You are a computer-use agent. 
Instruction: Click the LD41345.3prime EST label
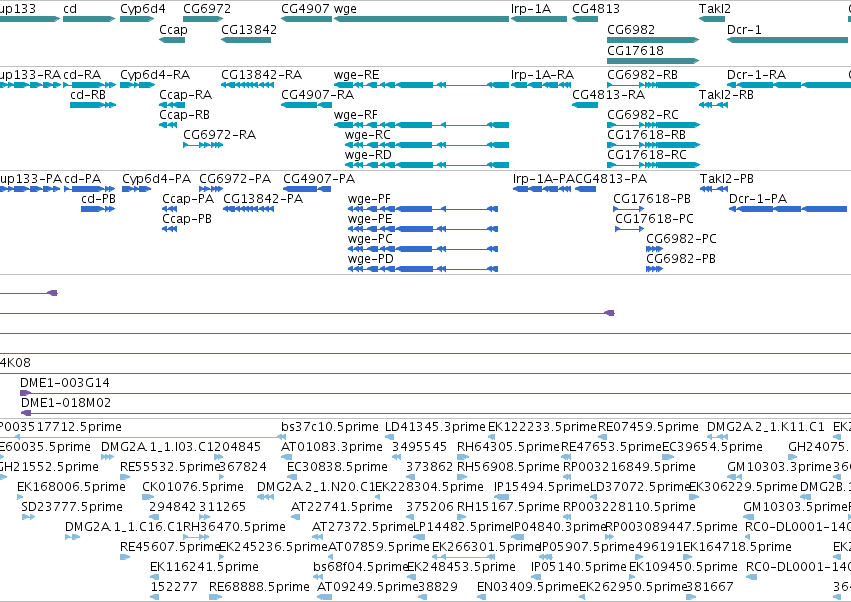coord(435,427)
